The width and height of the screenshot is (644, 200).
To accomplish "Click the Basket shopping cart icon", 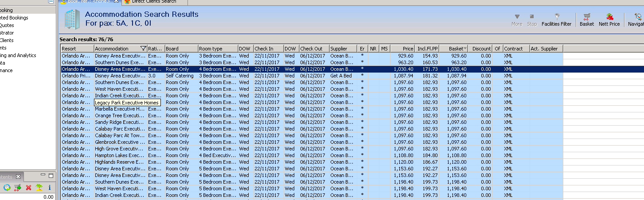I will click(586, 17).
